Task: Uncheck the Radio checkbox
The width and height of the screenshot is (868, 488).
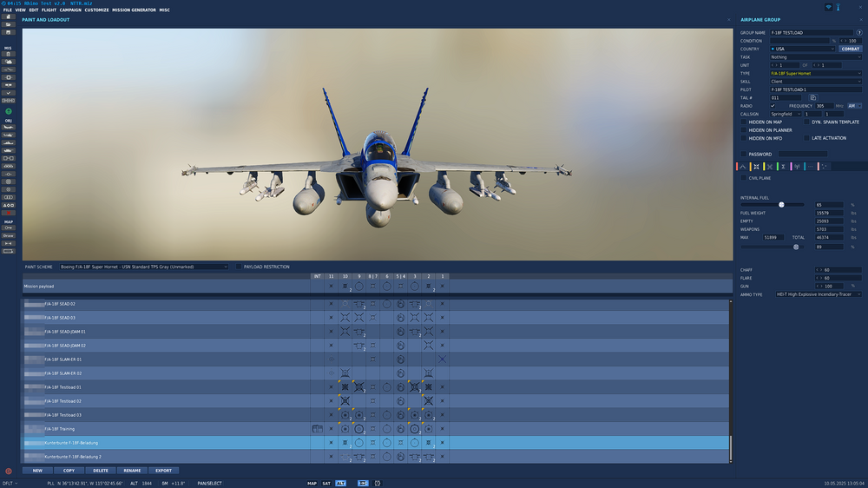Action: pyautogui.click(x=773, y=106)
